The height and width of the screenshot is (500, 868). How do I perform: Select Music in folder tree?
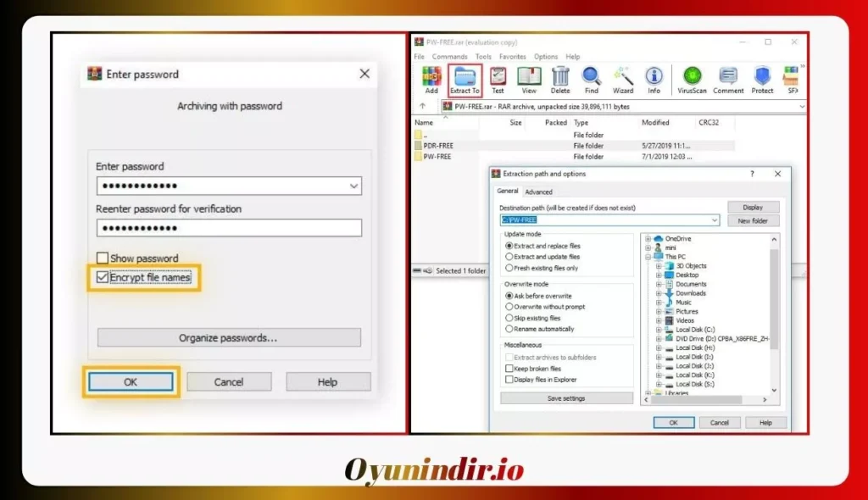pos(678,303)
